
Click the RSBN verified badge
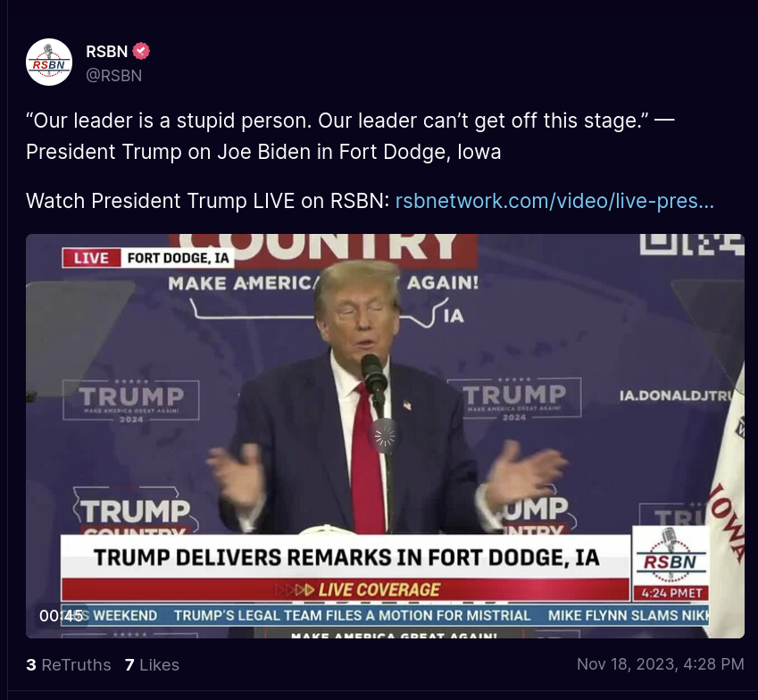[141, 51]
